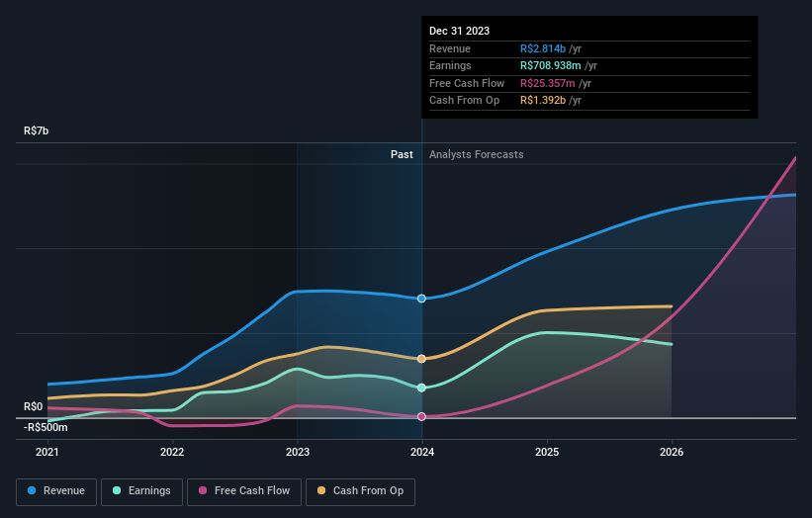The image size is (812, 518).
Task: Select the Cash From Op marker at 2024
Action: click(421, 359)
